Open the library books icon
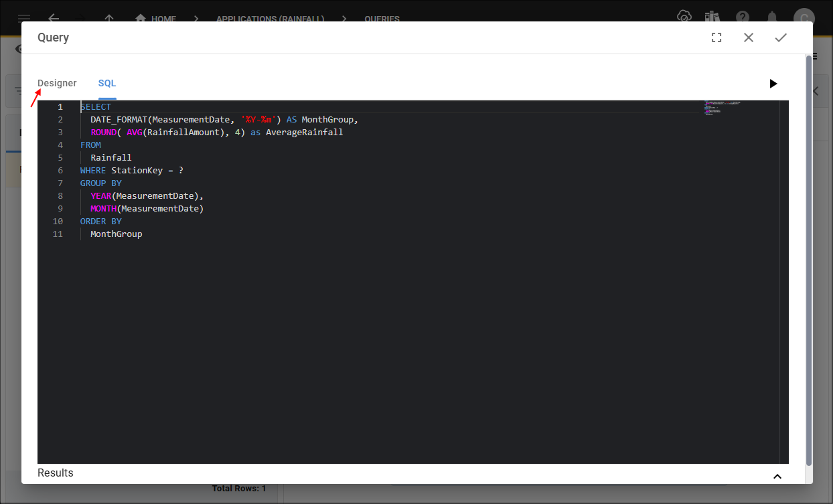This screenshot has height=504, width=833. click(712, 17)
